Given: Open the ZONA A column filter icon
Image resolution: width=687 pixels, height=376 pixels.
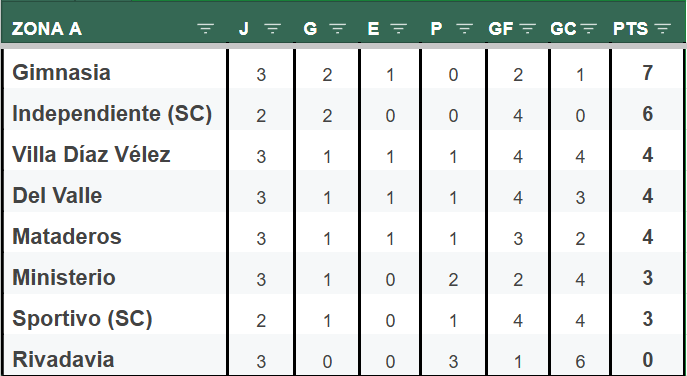Looking at the screenshot, I should [205, 29].
